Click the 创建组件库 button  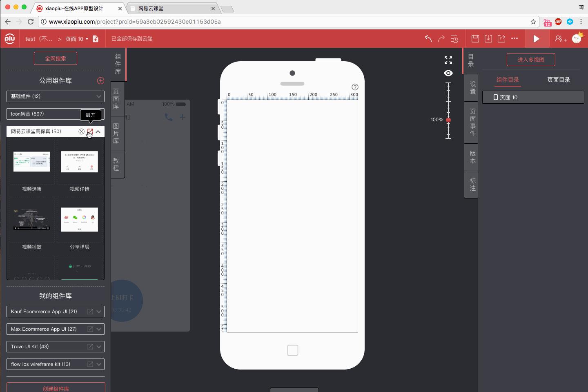[56, 388]
